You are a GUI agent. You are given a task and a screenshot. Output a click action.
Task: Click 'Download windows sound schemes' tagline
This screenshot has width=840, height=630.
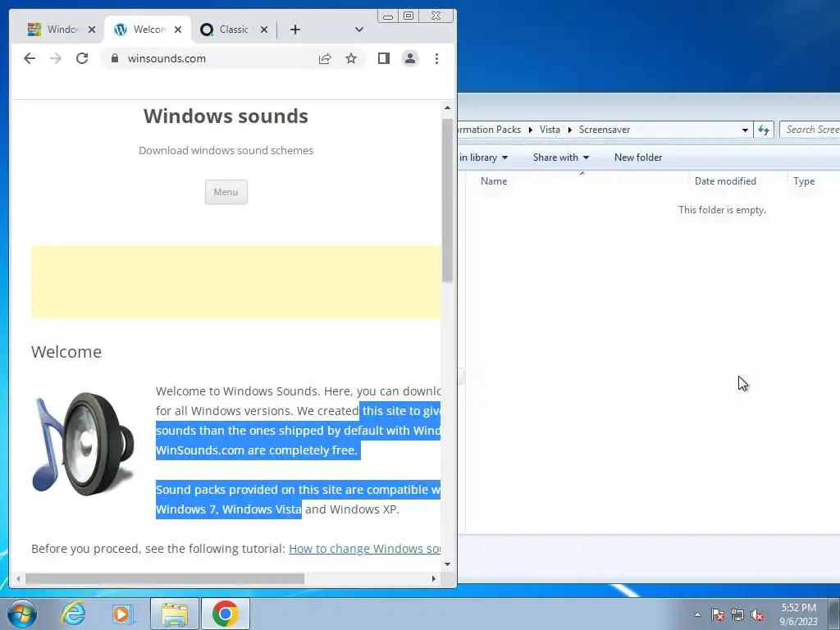click(x=226, y=151)
